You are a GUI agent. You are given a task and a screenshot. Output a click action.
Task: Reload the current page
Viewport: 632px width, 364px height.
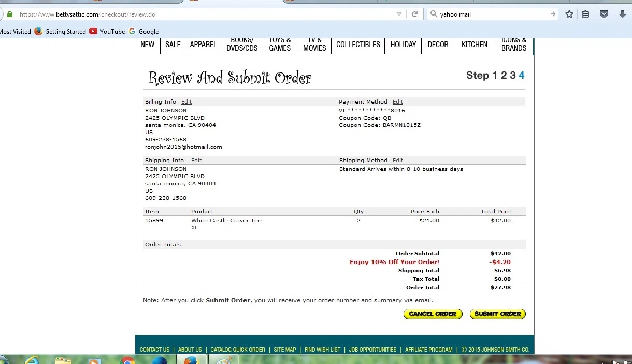(414, 14)
